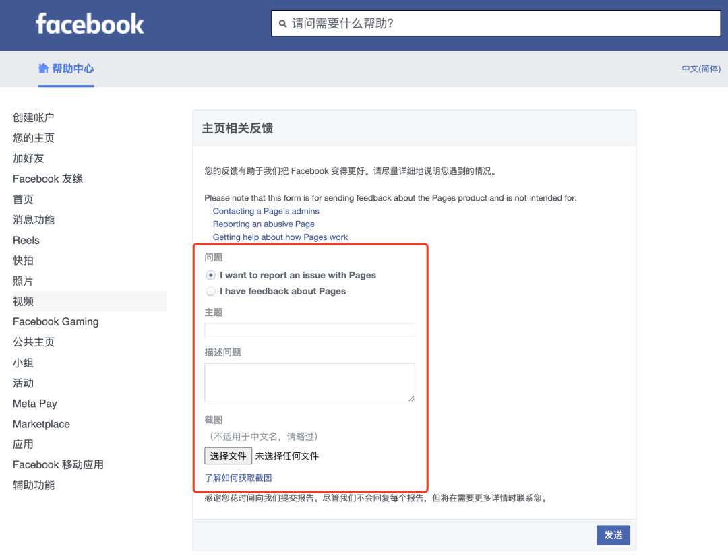Open 首页 in the sidebar
Screen dimensions: 728x560
click(x=23, y=199)
